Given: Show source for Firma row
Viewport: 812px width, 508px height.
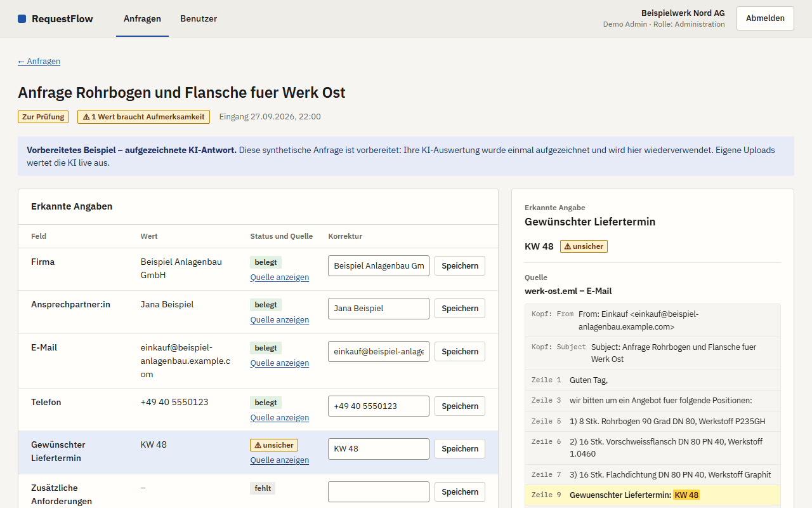Looking at the screenshot, I should (280, 277).
